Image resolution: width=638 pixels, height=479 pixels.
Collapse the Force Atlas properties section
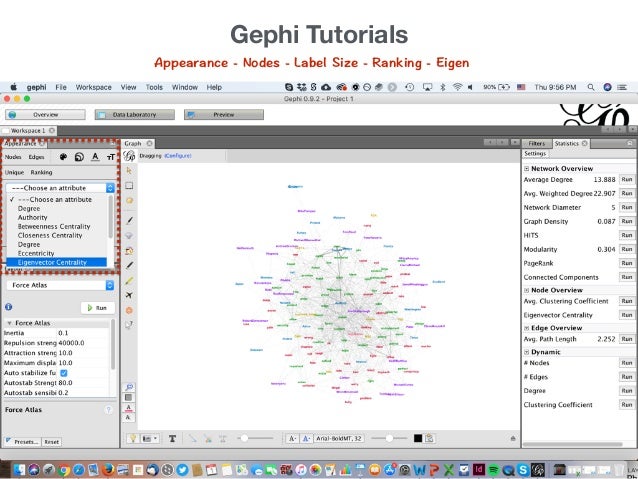[x=9, y=323]
